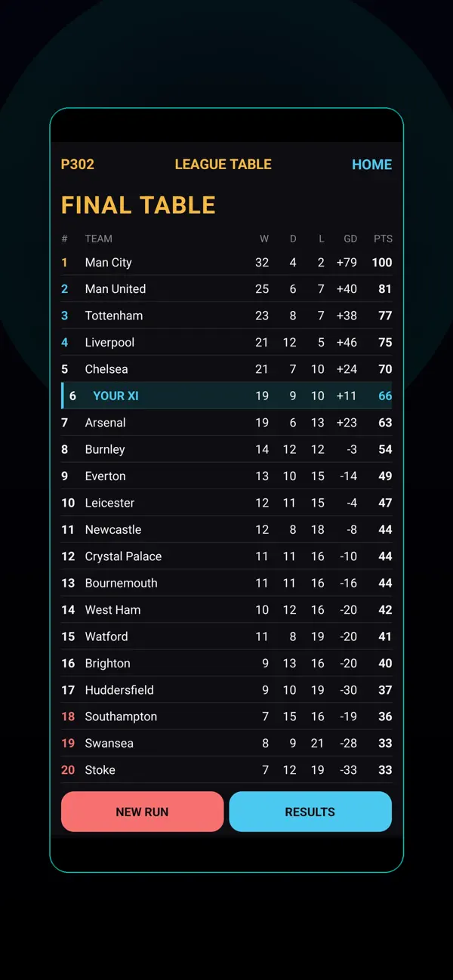Select the Man City row
Viewport: 453px width, 980px height.
click(x=226, y=263)
